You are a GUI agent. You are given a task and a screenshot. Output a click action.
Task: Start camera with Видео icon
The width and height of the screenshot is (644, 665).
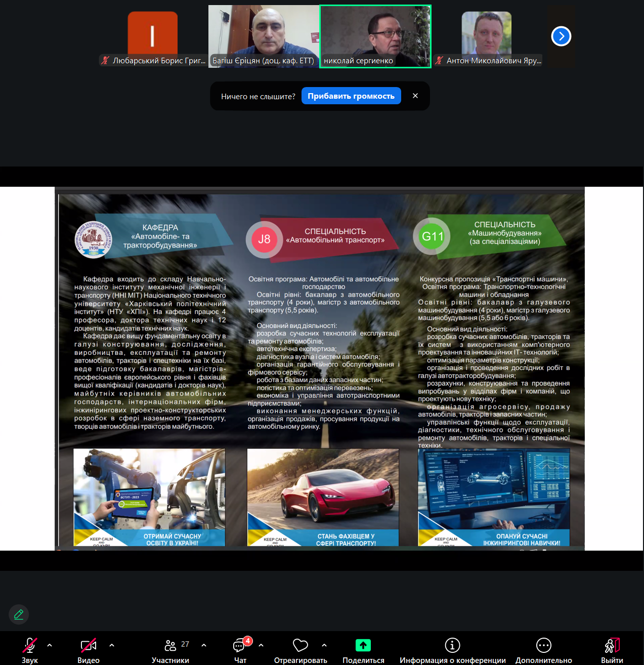pyautogui.click(x=89, y=645)
